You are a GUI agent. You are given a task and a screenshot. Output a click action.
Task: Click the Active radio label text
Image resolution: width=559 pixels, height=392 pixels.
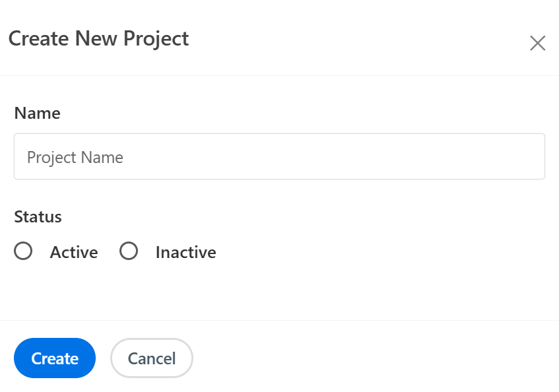74,253
